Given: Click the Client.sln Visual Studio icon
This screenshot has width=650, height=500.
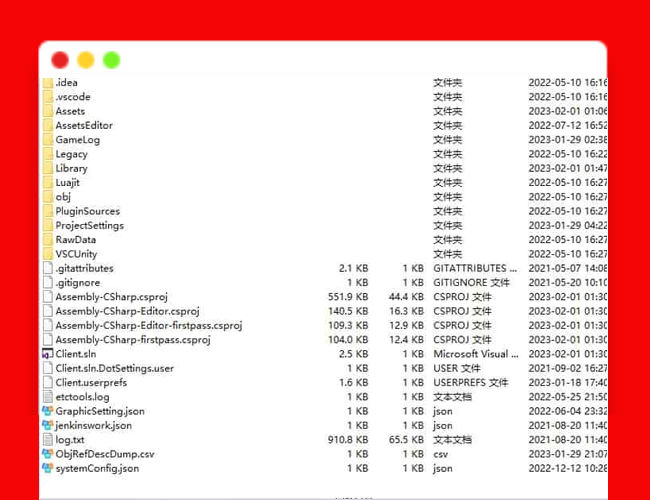Looking at the screenshot, I should [47, 354].
